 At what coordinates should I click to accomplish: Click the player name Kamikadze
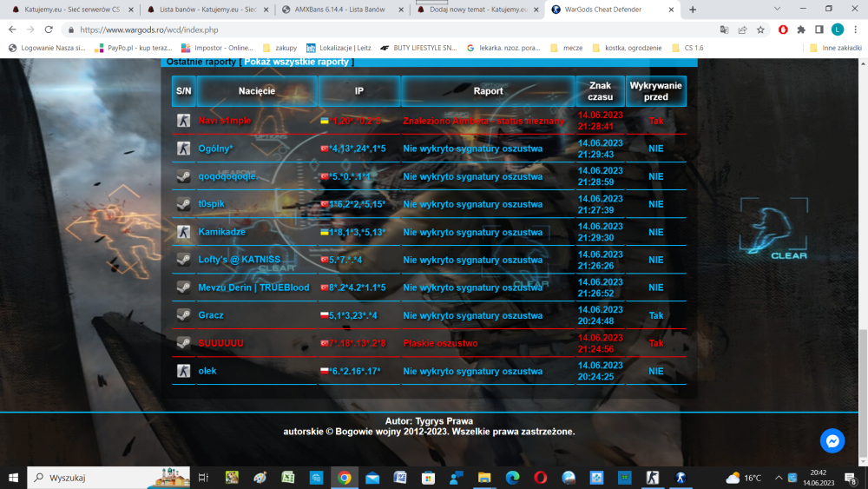coord(221,232)
